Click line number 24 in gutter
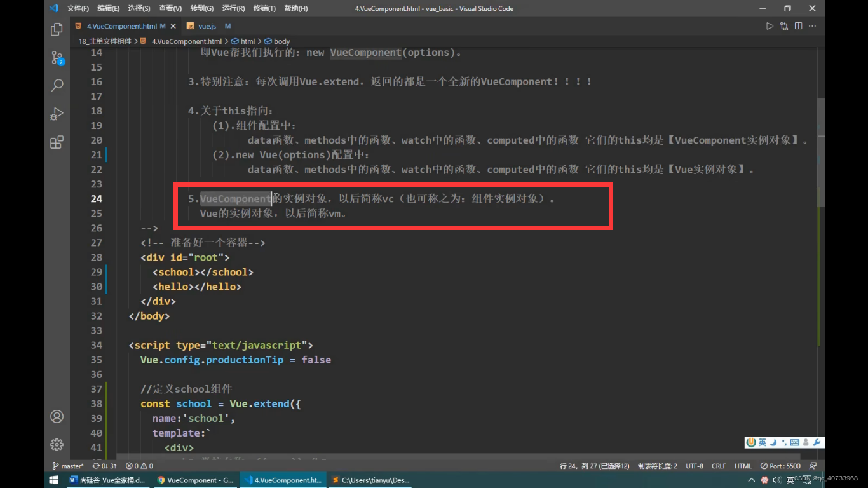This screenshot has height=488, width=868. [96, 198]
